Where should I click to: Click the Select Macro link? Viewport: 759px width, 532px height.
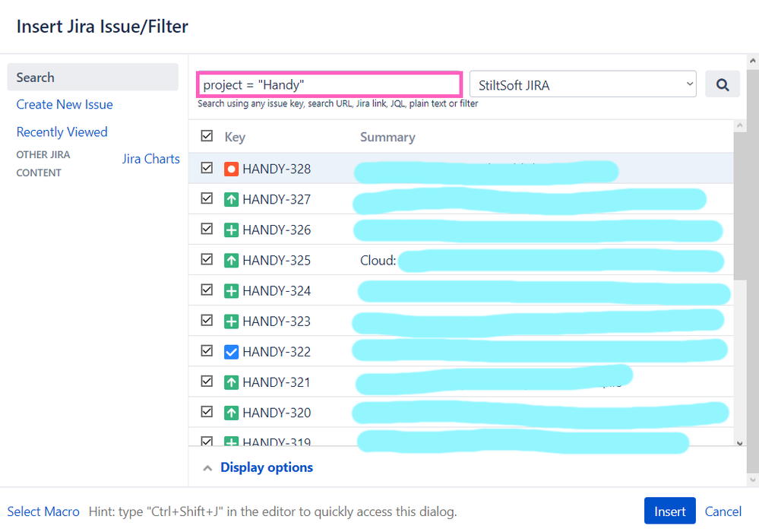tap(43, 511)
